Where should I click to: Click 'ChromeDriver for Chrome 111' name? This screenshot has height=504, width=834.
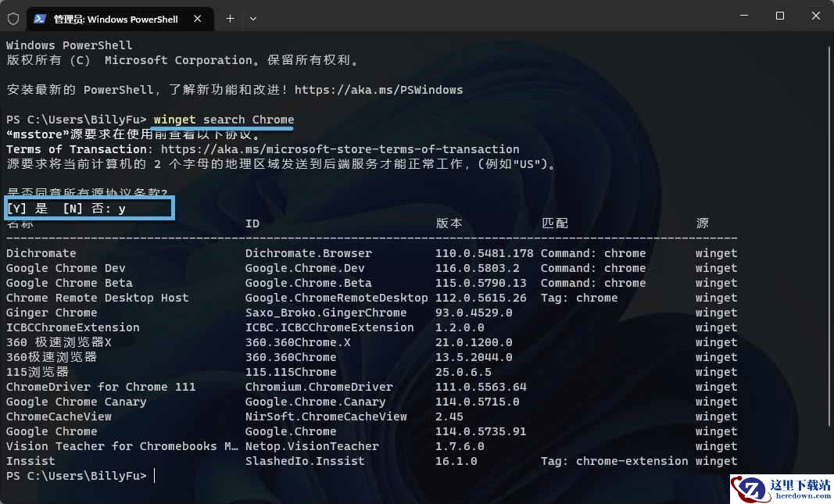point(101,387)
